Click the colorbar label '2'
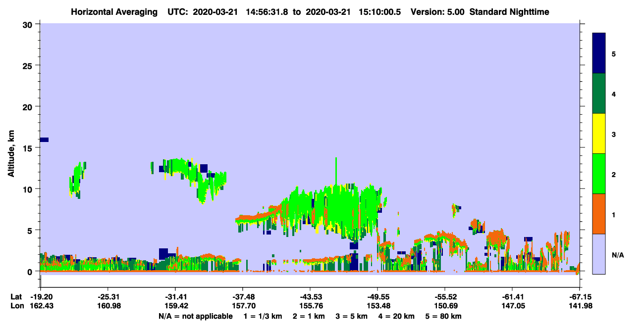Viewport: 644px width, 330px height. [614, 174]
